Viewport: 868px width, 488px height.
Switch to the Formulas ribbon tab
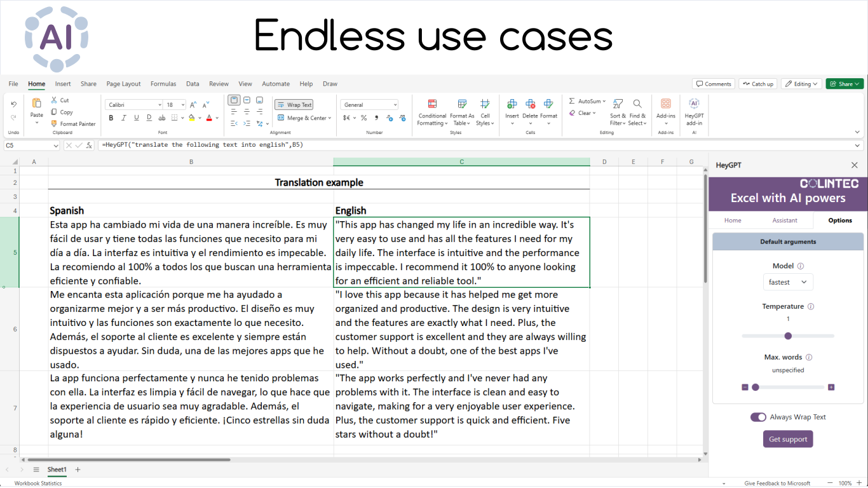point(163,84)
